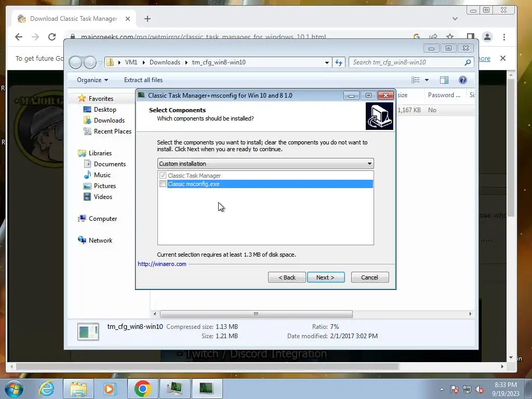
Task: Click the Explorer search magnifier icon
Action: coord(468,62)
